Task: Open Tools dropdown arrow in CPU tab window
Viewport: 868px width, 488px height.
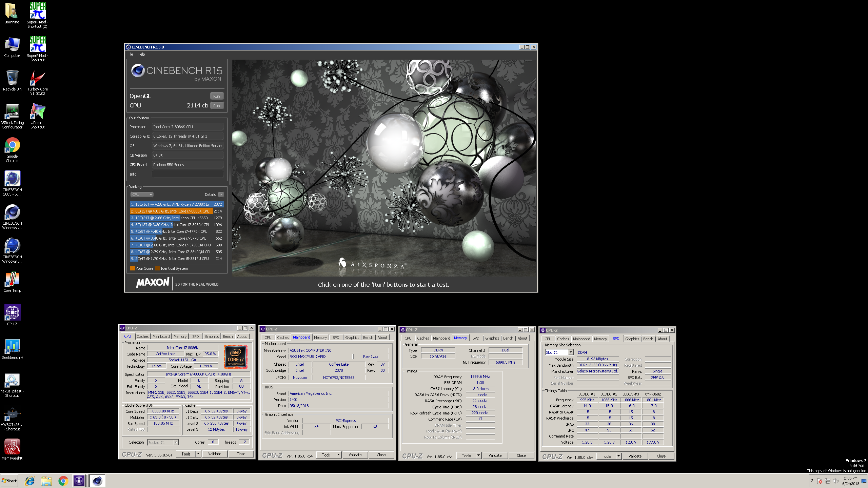Action: (x=198, y=454)
